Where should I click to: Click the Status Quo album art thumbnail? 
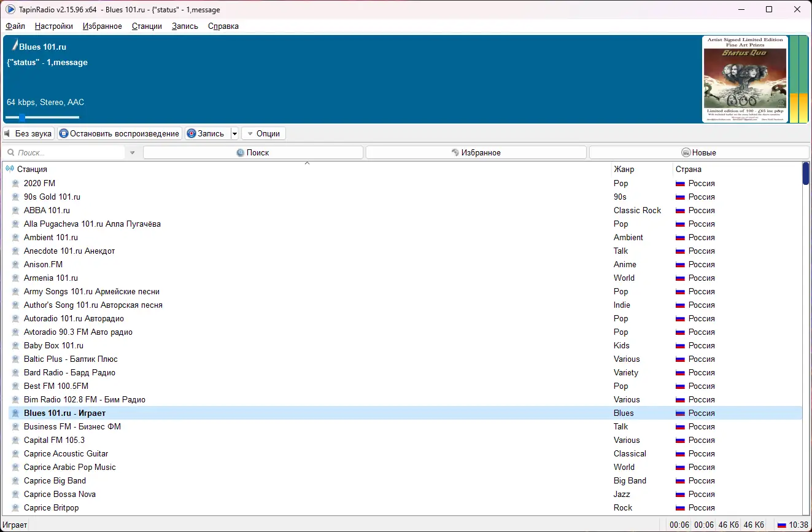tap(745, 79)
